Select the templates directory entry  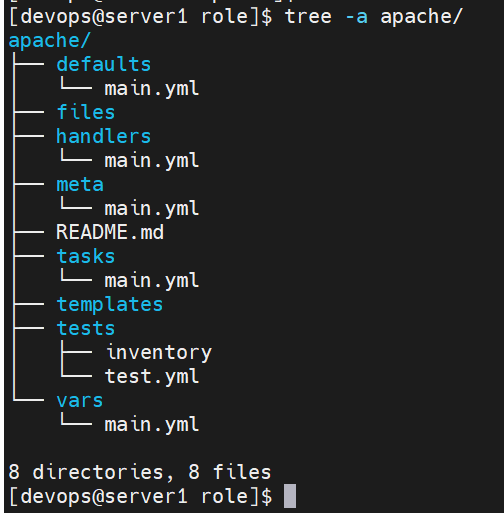pyautogui.click(x=110, y=305)
